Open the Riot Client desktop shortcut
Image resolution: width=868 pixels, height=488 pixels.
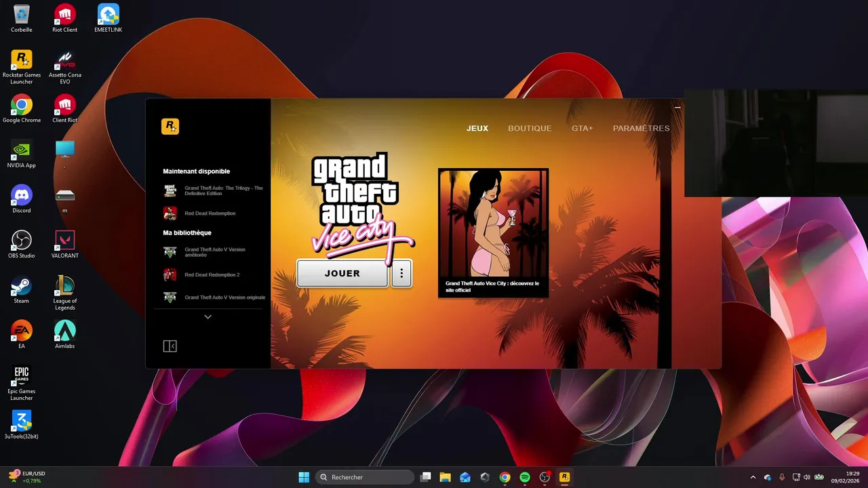[65, 18]
